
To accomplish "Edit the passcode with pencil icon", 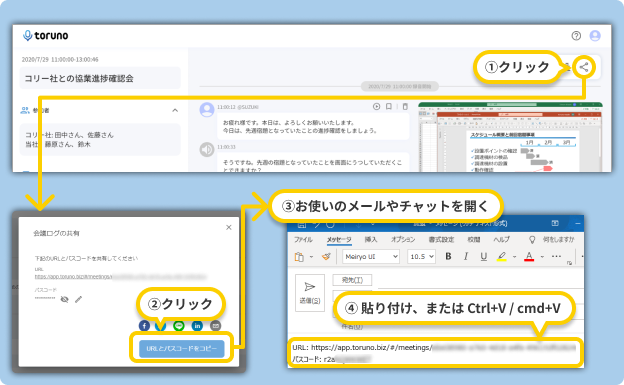I will (x=78, y=299).
